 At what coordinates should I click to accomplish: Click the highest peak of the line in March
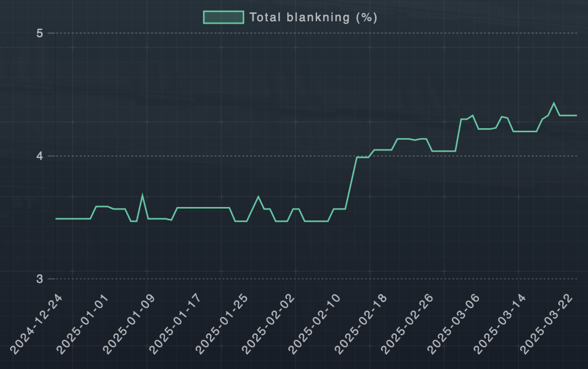(x=554, y=103)
